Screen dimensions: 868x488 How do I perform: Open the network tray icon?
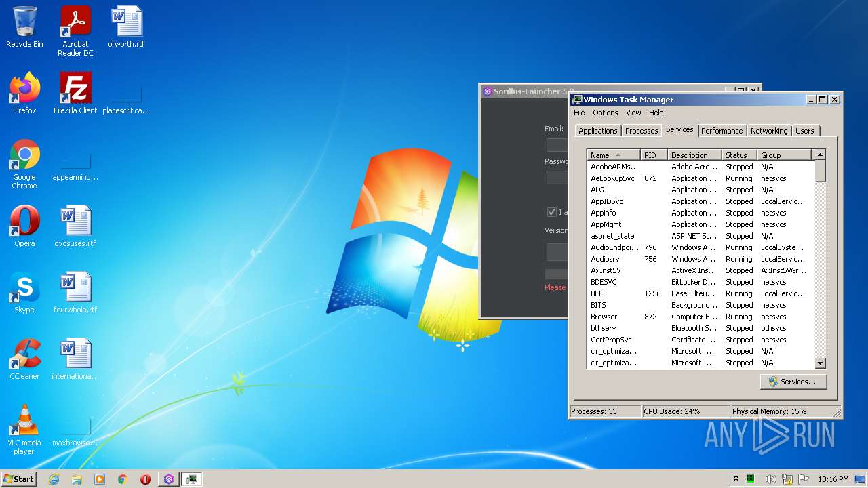[x=787, y=479]
